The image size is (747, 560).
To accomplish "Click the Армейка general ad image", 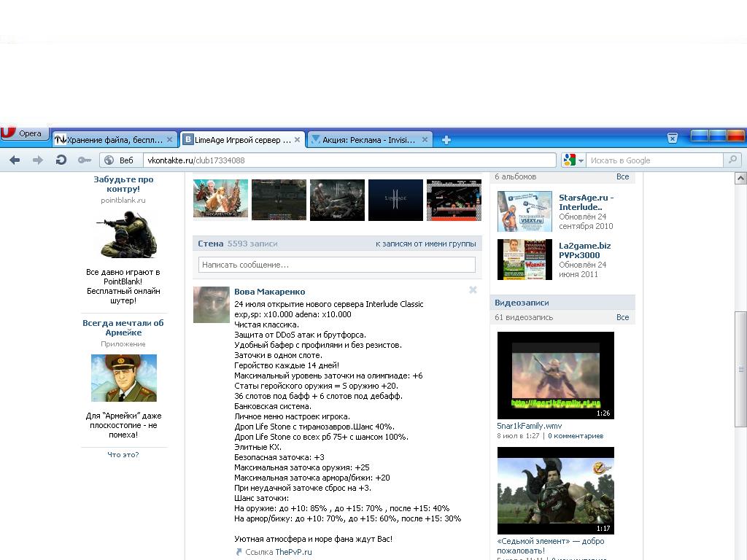I will pos(124,378).
